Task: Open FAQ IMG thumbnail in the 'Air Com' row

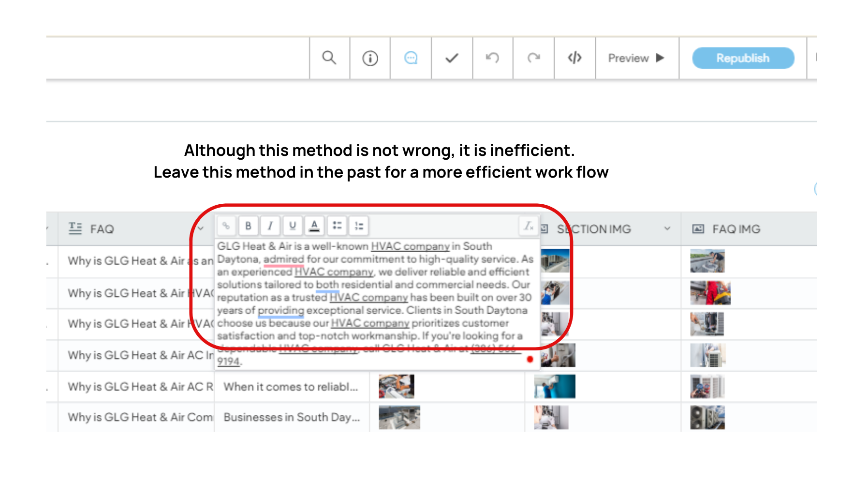Action: coord(707,417)
